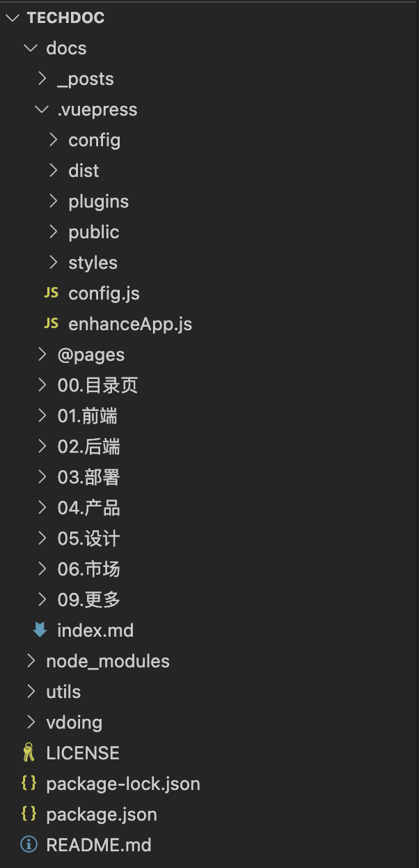The height and width of the screenshot is (868, 419).
Task: Click the braces icon beside package-lock.json
Action: pyautogui.click(x=29, y=784)
